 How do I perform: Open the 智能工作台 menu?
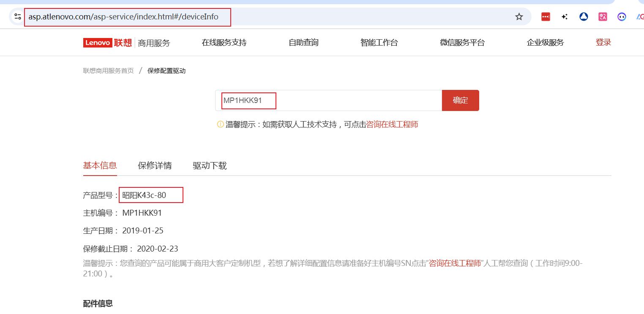coord(379,43)
